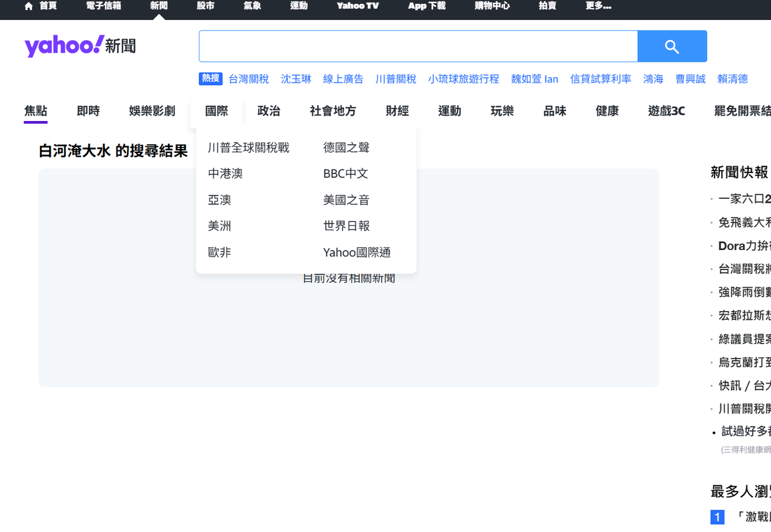
Task: Open top-ranked most-viewed story 「激戰
Action: point(753,517)
